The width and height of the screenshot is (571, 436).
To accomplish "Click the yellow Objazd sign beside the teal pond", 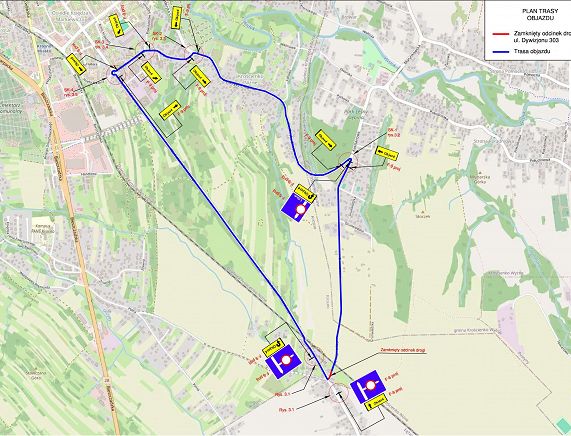I will tap(117, 25).
